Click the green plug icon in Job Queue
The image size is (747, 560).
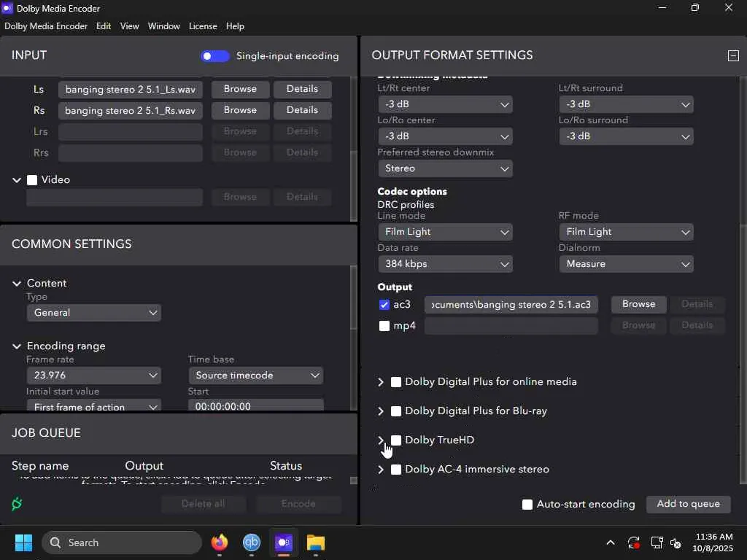(17, 503)
